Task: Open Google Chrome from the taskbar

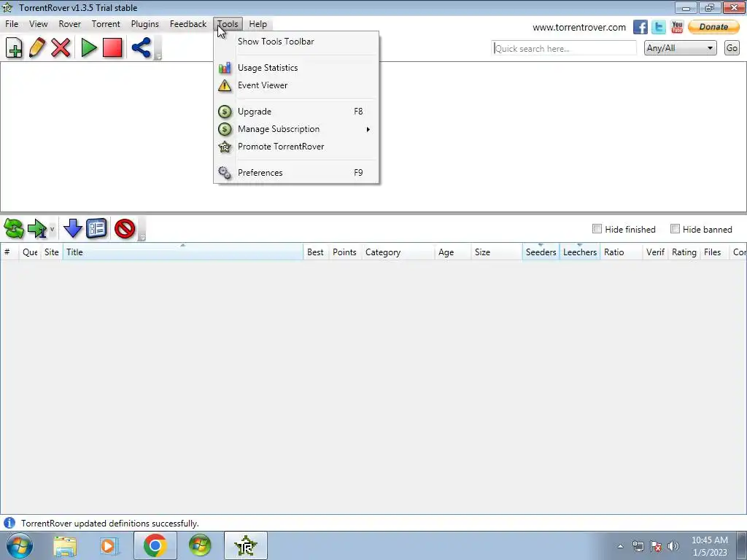Action: 155,545
